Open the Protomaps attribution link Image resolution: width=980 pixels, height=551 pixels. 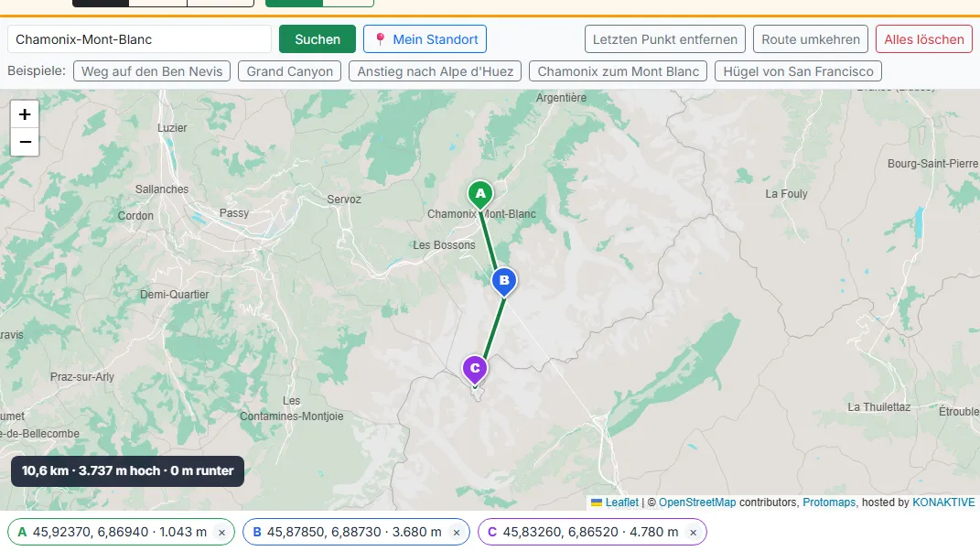(829, 502)
